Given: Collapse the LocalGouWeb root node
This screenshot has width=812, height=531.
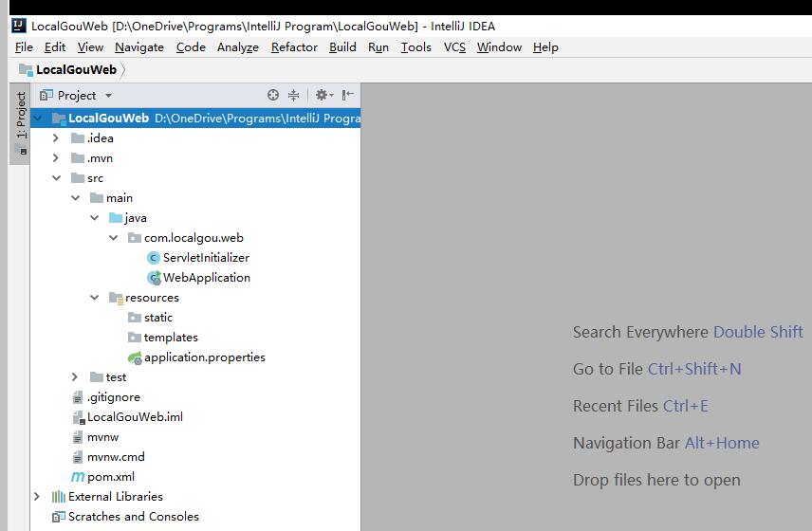Looking at the screenshot, I should pos(38,119).
